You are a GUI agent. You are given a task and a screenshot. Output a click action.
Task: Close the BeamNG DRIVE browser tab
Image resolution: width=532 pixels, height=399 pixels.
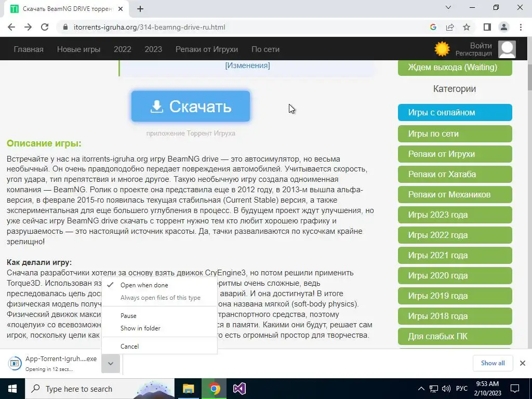pyautogui.click(x=121, y=9)
